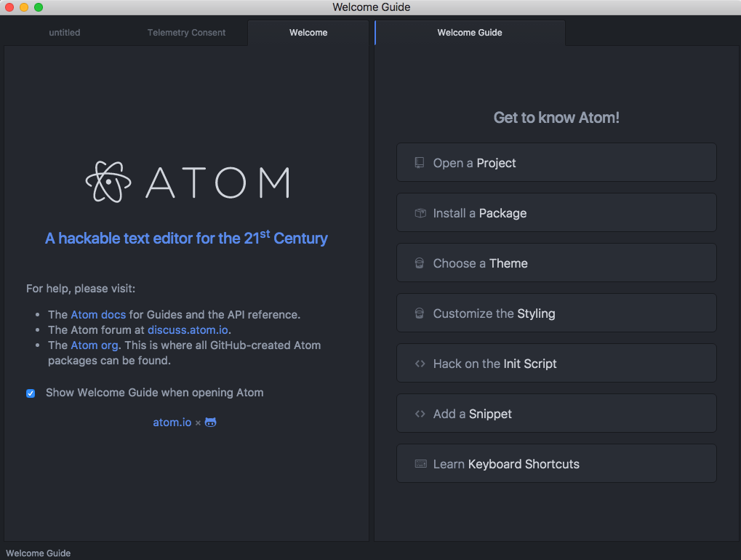This screenshot has height=560, width=741.
Task: Switch to the untitled tab
Action: pyautogui.click(x=65, y=33)
